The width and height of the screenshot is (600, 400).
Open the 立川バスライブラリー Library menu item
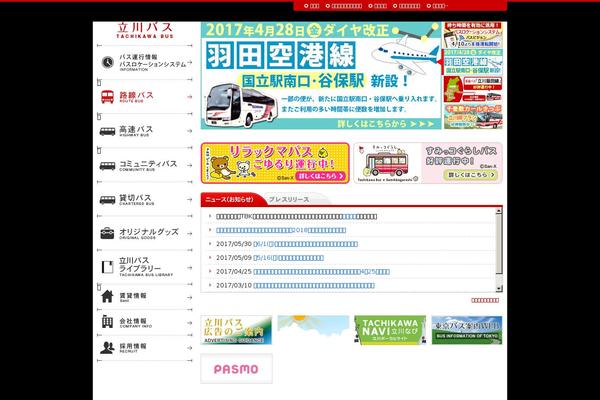point(145,267)
